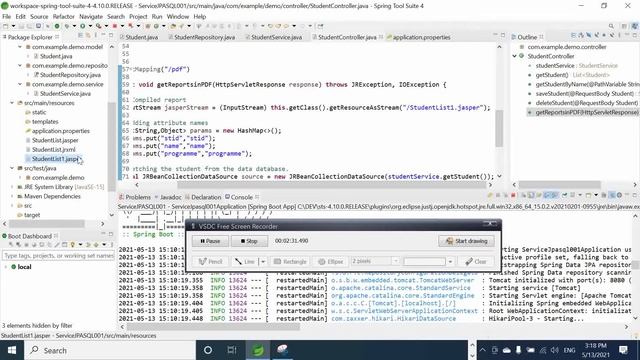Collapse the src/test/java folder
Image resolution: width=640 pixels, height=360 pixels.
coord(12,168)
